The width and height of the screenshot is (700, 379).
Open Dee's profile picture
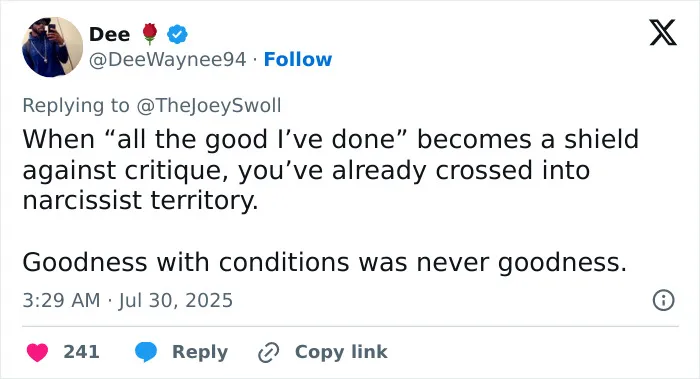(52, 47)
